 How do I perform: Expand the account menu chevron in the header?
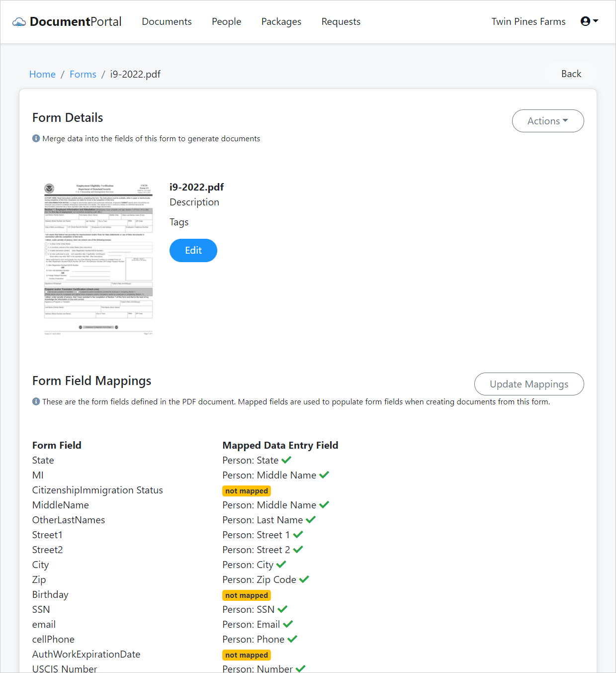(596, 21)
